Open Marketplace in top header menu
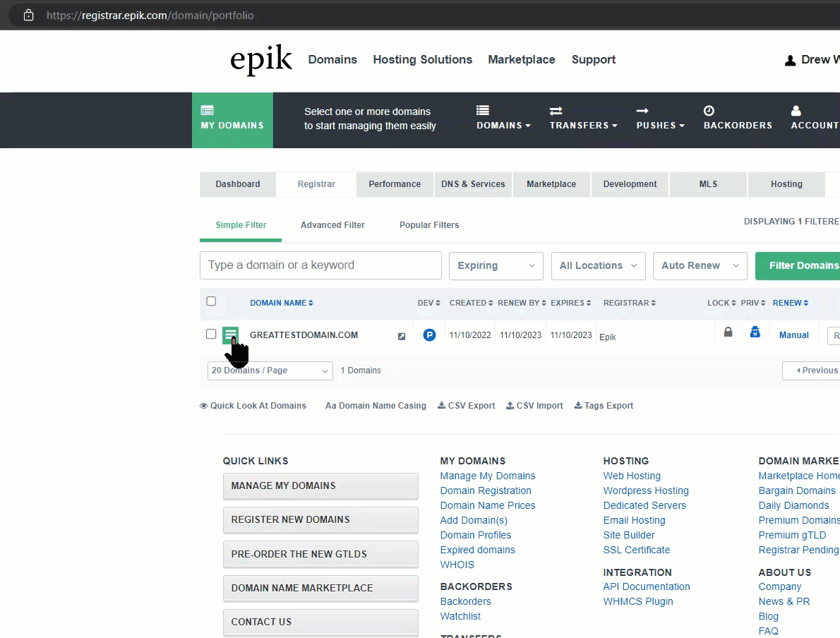The image size is (840, 638). [521, 59]
